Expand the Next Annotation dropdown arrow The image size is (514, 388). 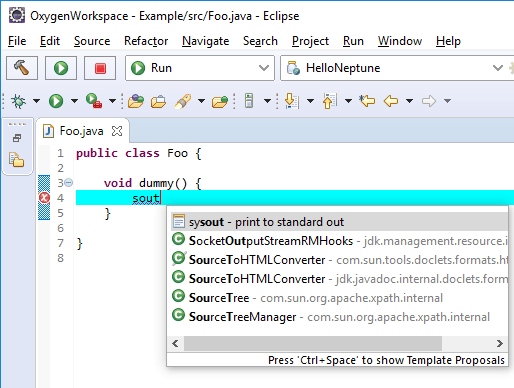pyautogui.click(x=310, y=101)
